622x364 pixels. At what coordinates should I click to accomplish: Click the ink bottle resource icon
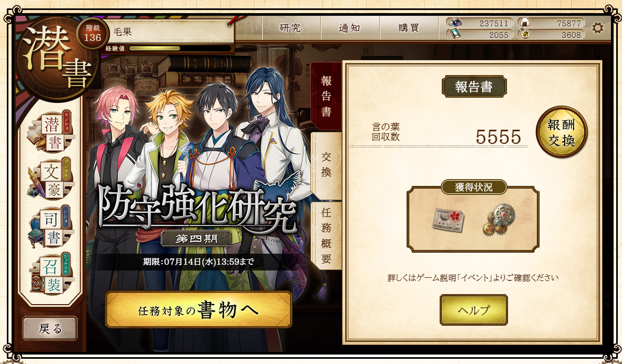[x=454, y=23]
